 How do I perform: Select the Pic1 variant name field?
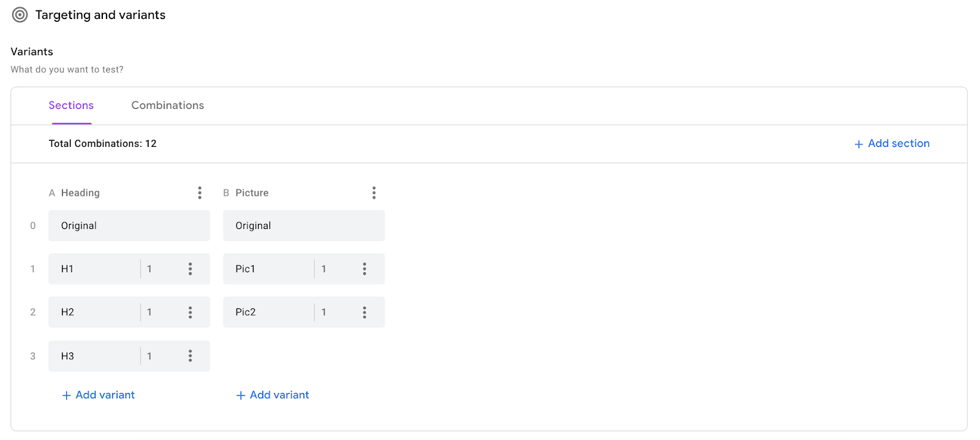pos(269,269)
